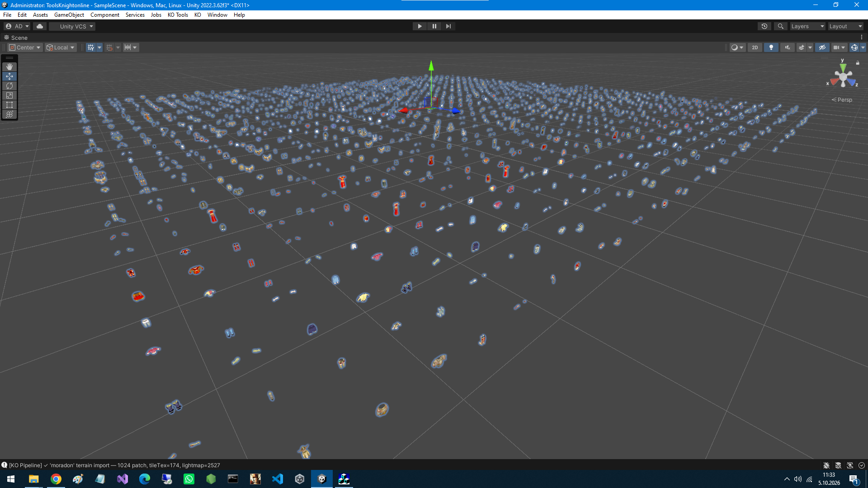Open the Unity VCS button
The image size is (868, 488).
pyautogui.click(x=72, y=26)
